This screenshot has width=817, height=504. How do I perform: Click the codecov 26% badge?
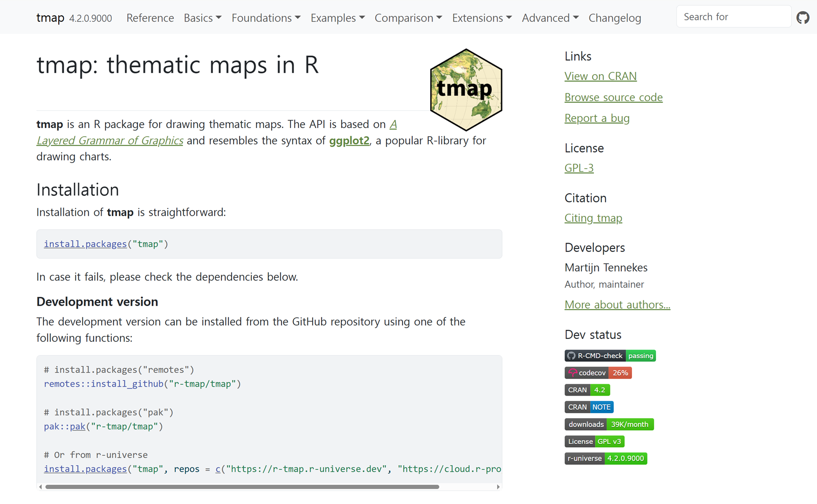click(x=598, y=373)
